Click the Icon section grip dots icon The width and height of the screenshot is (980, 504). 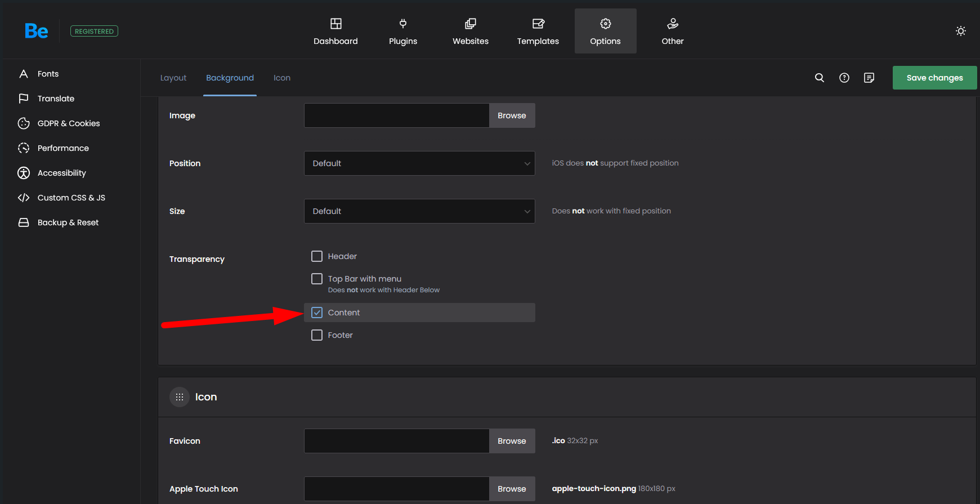point(180,397)
